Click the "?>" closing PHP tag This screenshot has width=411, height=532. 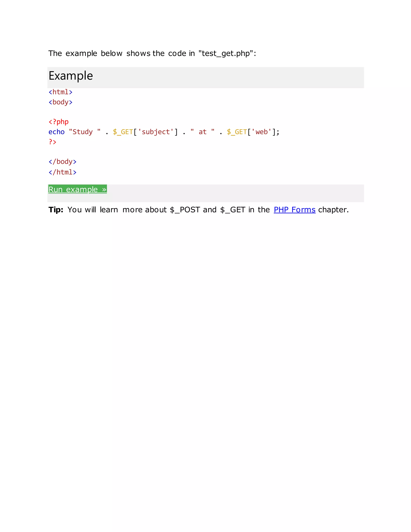52,142
